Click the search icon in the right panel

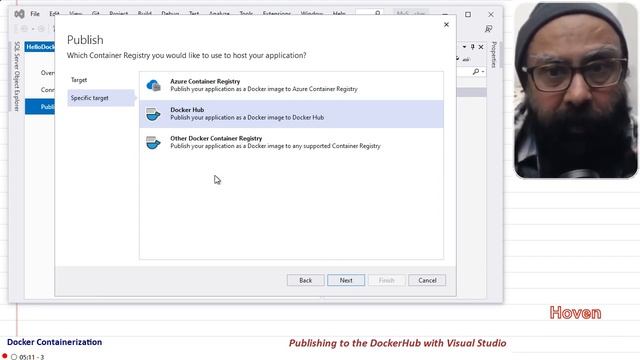click(476, 72)
